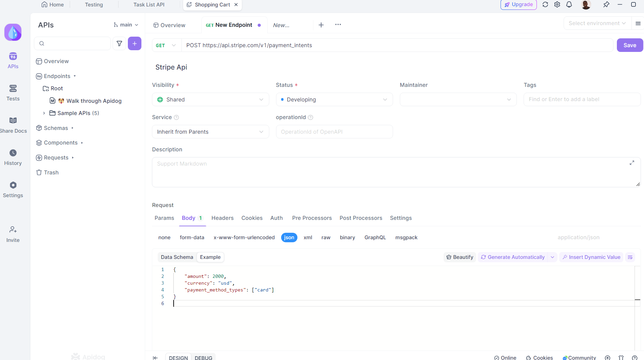Click the word wrap icon in body toolbar
Image resolution: width=644 pixels, height=360 pixels.
[x=630, y=257]
